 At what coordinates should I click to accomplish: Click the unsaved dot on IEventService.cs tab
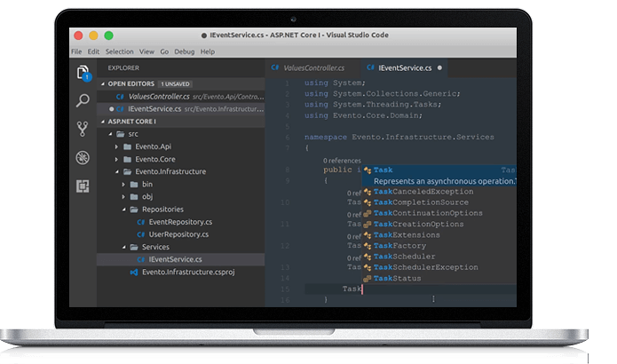coord(439,67)
